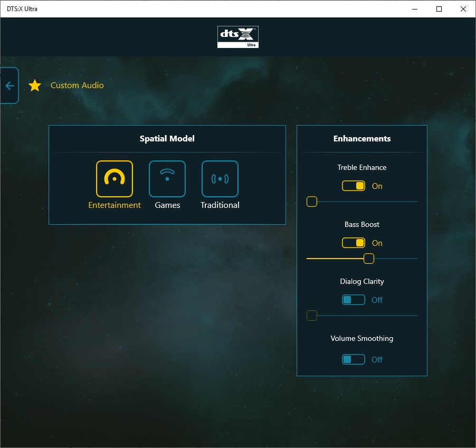Click the Games text label
Viewport: 476px width, 448px height.
coord(167,205)
